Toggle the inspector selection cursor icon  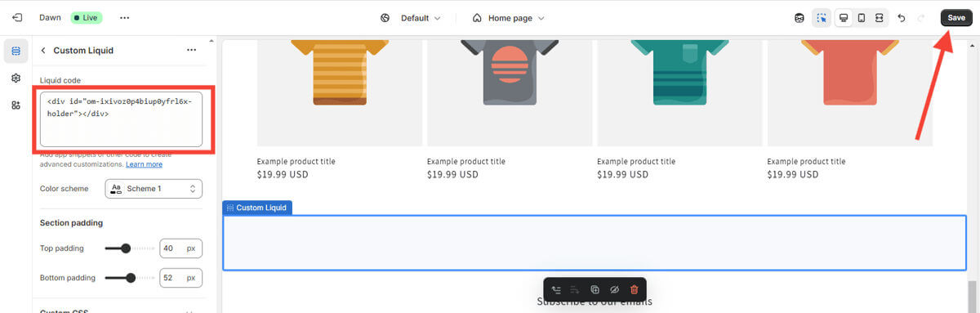[822, 17]
